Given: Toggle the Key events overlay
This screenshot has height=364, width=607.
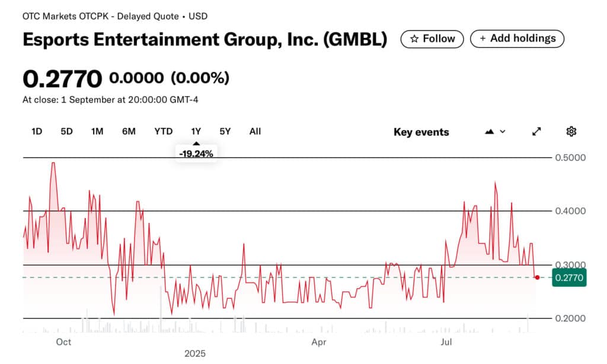Looking at the screenshot, I should (421, 132).
